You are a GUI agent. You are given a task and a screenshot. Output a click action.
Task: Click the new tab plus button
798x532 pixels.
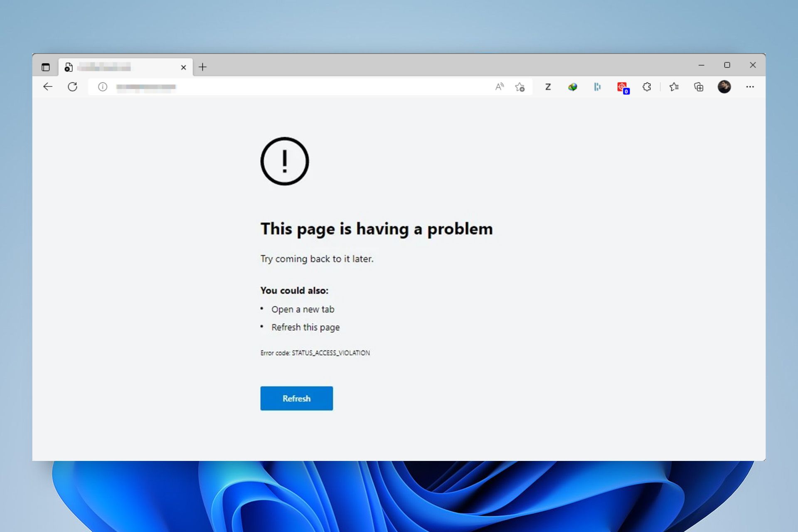[x=203, y=67]
